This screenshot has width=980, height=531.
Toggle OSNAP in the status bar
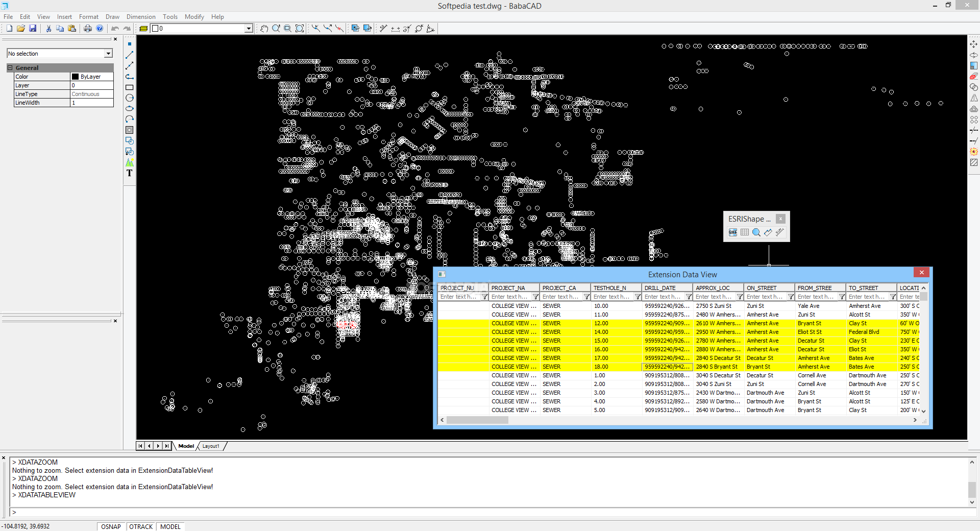[x=111, y=526]
